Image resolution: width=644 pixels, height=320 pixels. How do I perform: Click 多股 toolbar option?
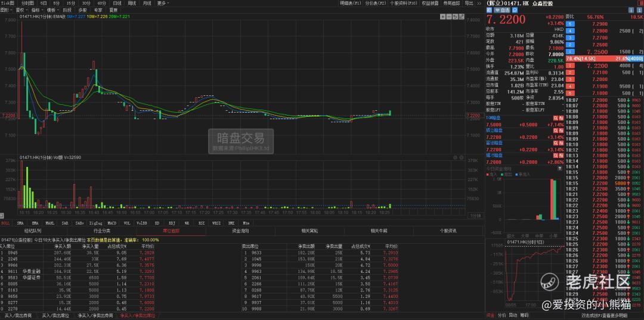82,10
